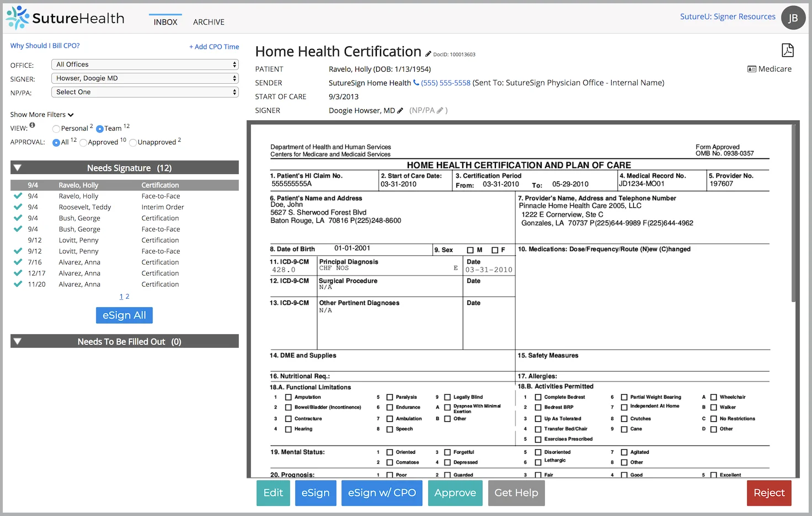Click the eSign w/ CPO button
812x516 pixels.
382,493
